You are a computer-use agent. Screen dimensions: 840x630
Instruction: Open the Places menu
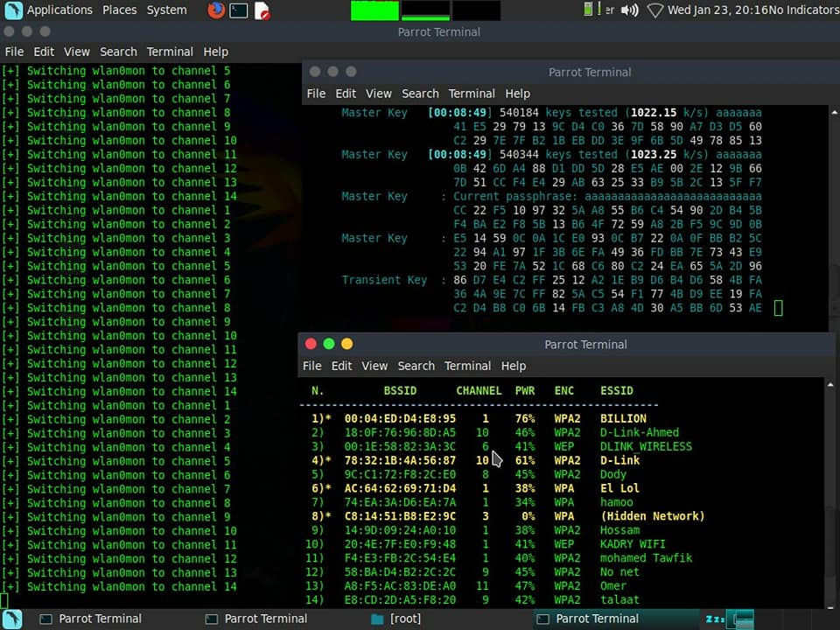pos(120,10)
